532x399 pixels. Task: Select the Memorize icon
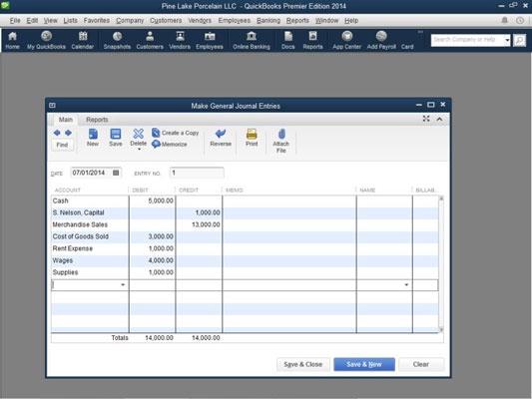click(x=156, y=144)
